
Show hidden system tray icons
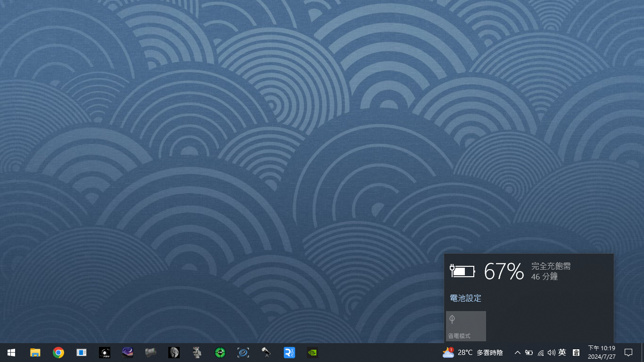(517, 353)
